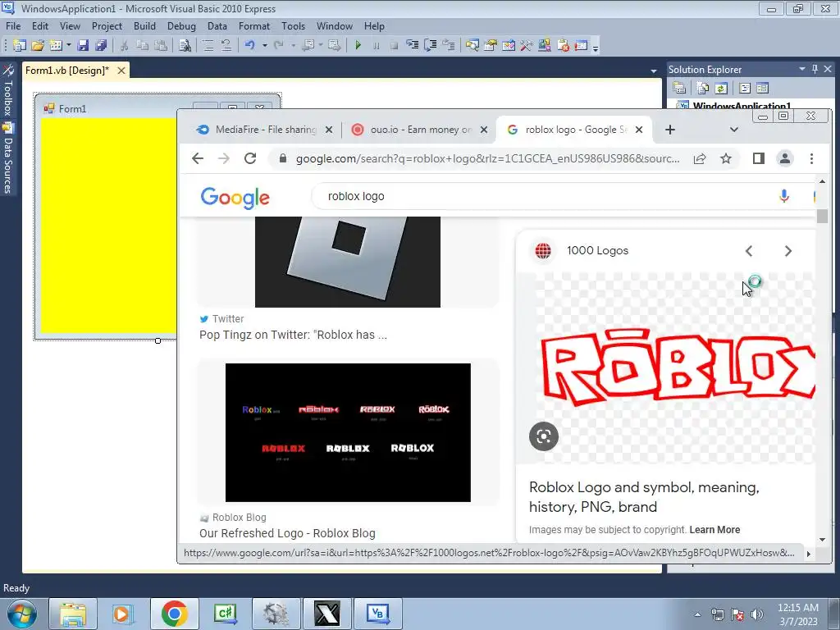Open the Chrome profile avatar
The height and width of the screenshot is (630, 840).
click(x=785, y=158)
